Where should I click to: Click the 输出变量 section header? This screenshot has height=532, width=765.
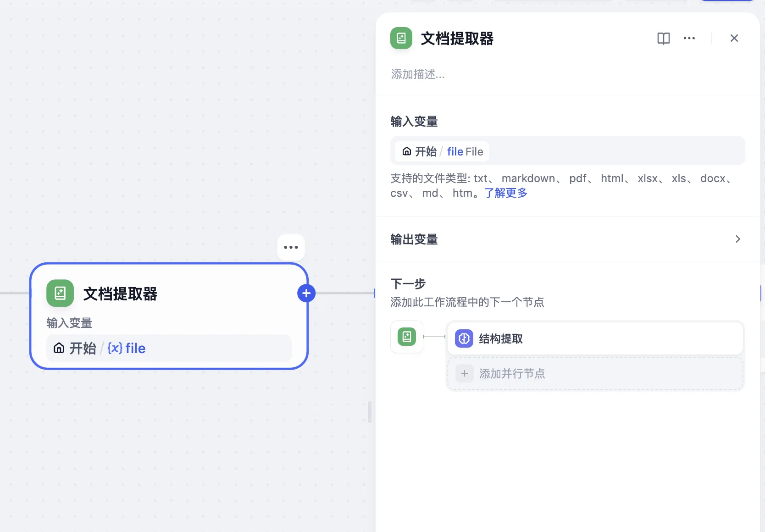[x=414, y=239]
